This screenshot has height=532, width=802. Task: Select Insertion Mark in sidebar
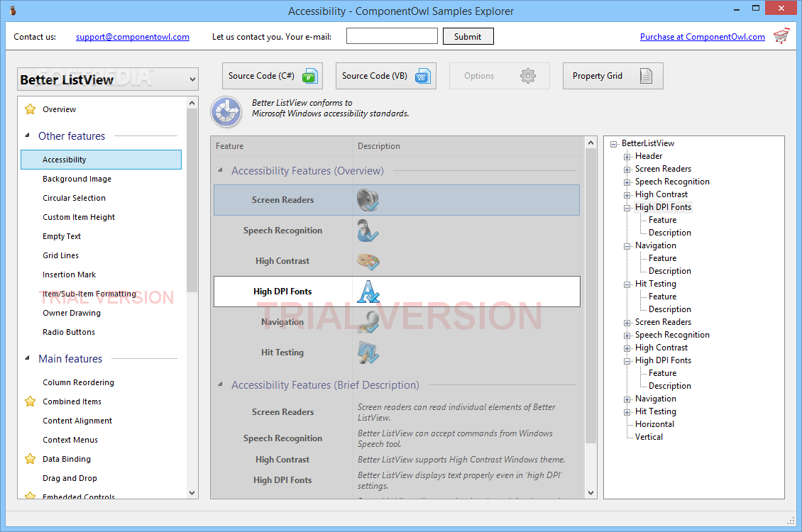(x=69, y=275)
